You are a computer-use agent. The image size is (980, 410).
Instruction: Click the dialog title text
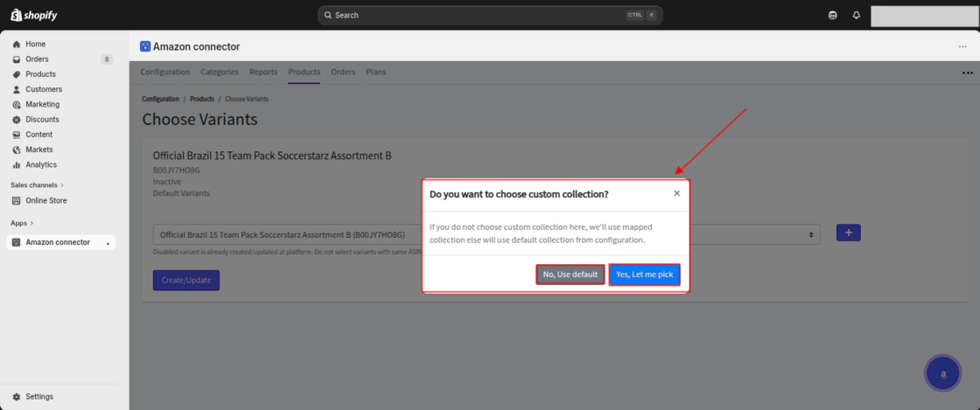tap(519, 194)
